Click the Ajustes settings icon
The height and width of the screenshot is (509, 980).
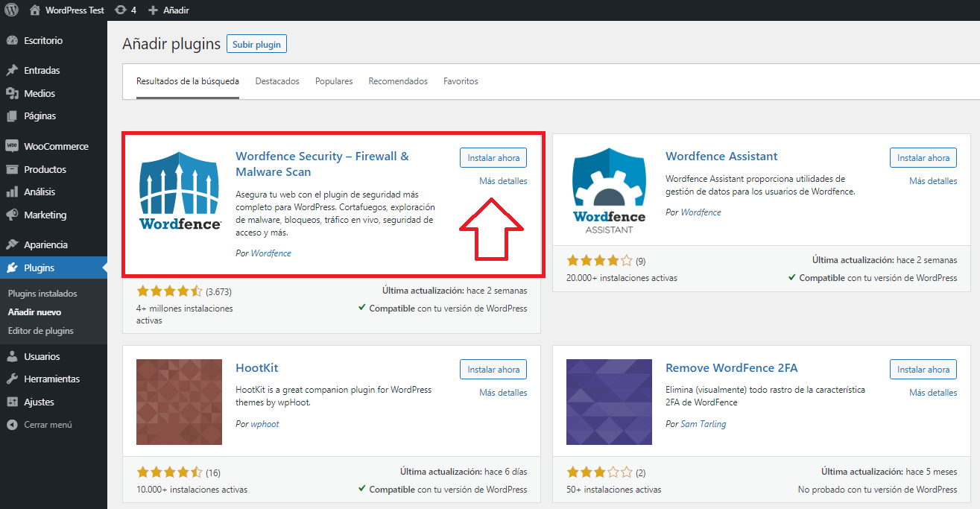pos(12,402)
